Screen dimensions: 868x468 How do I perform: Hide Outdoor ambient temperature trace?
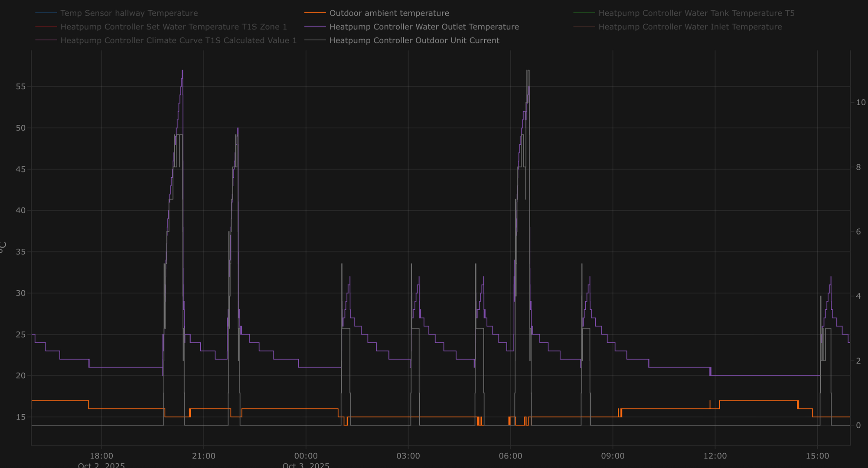pos(389,13)
